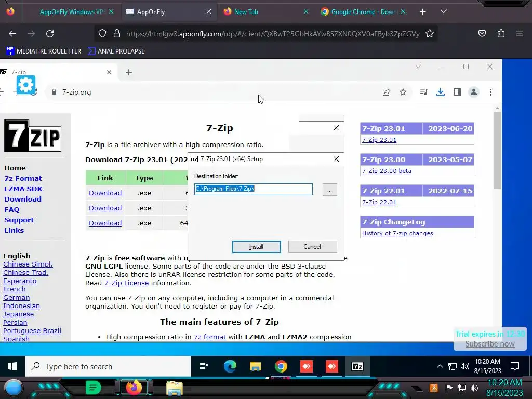Open the Firefox extensions puzzle icon

(x=501, y=33)
